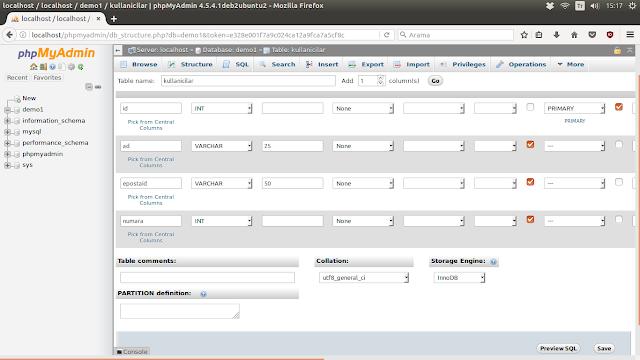Click Preview SQL button
This screenshot has height=360, width=640.
pos(558,348)
